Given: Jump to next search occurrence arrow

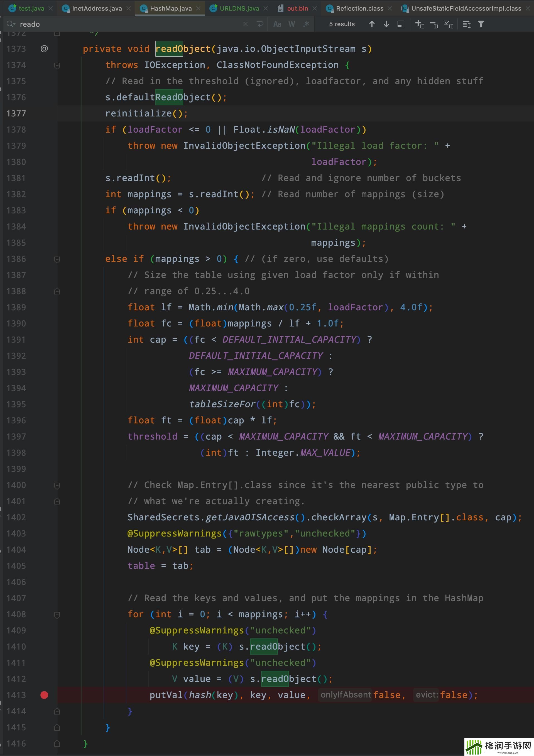Looking at the screenshot, I should coord(386,24).
